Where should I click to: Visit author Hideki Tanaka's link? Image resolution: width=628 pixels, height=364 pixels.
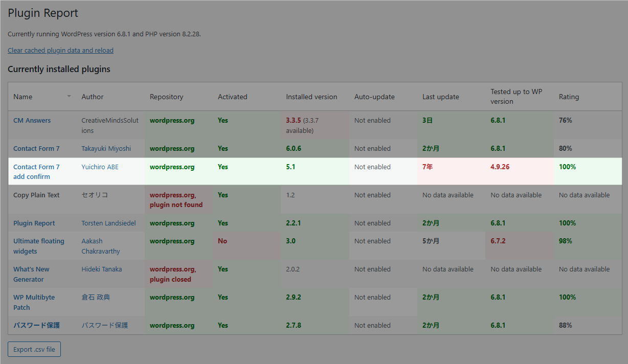click(102, 269)
